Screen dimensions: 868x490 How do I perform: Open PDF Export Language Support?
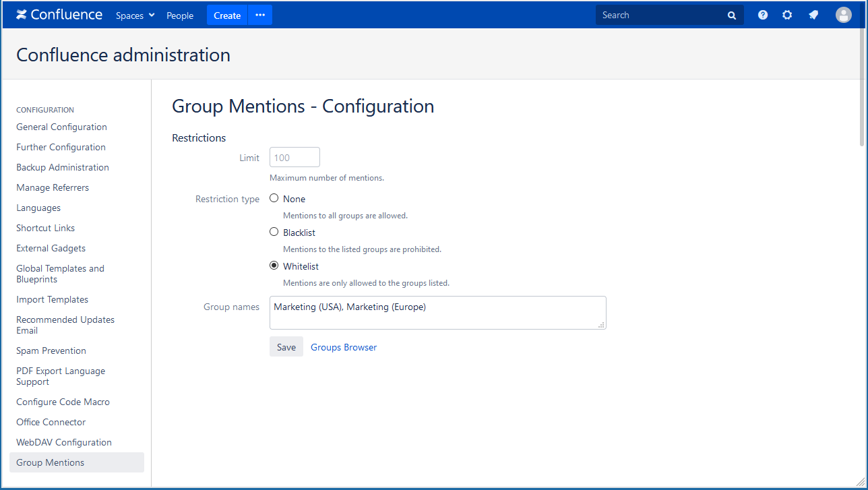(x=61, y=376)
